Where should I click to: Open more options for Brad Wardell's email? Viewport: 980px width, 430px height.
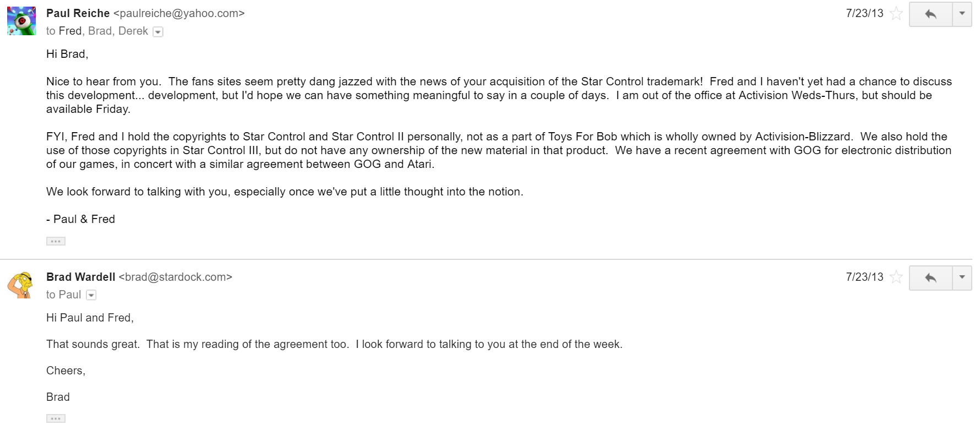pos(962,278)
